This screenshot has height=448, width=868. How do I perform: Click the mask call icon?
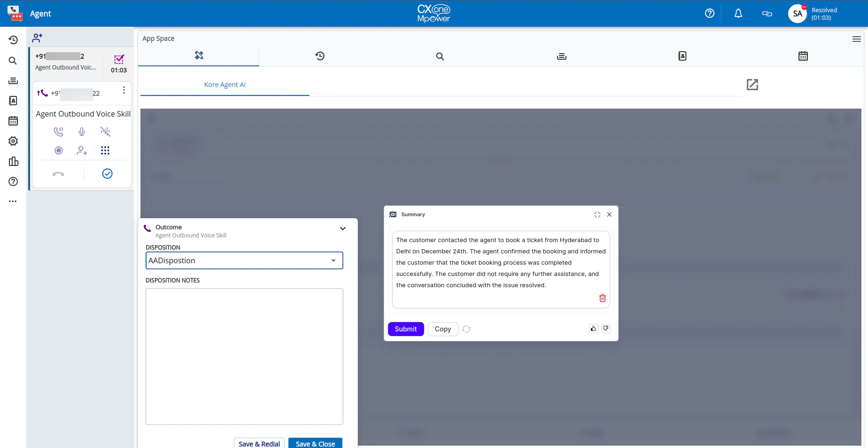click(x=105, y=132)
